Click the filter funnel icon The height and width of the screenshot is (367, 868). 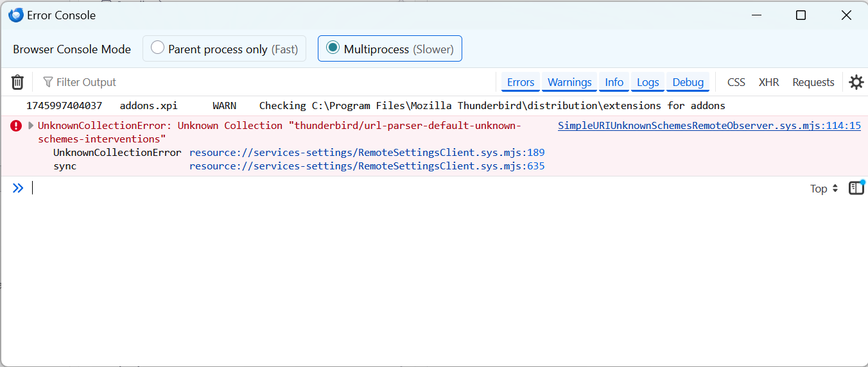coord(48,82)
